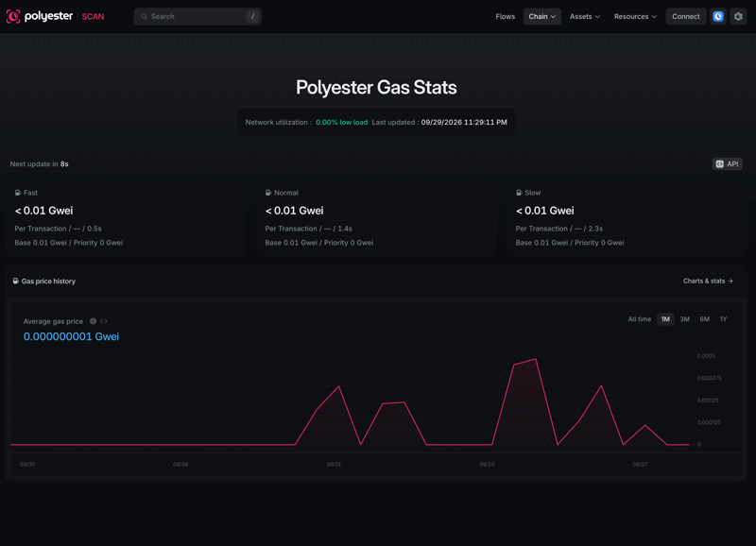Select the 6M chart range
Viewport: 756px width, 546px height.
704,319
